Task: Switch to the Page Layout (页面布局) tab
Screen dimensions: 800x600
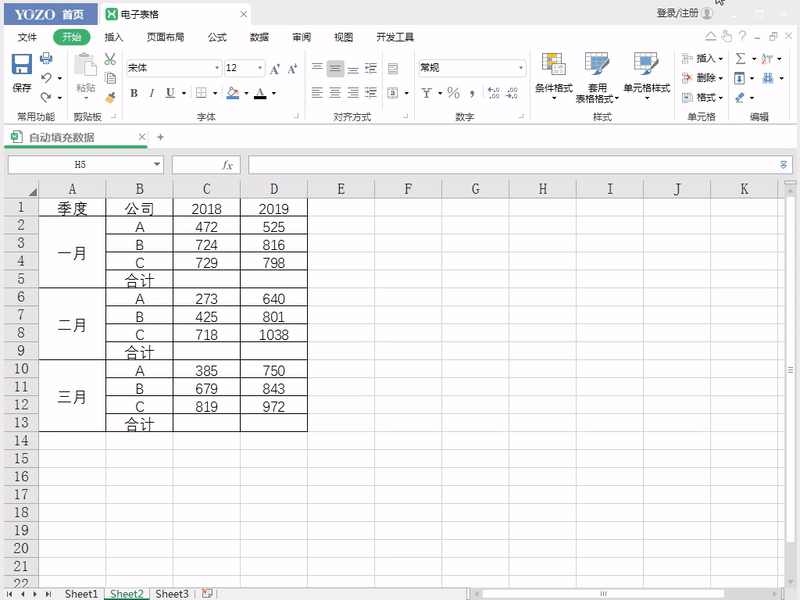Action: [165, 37]
